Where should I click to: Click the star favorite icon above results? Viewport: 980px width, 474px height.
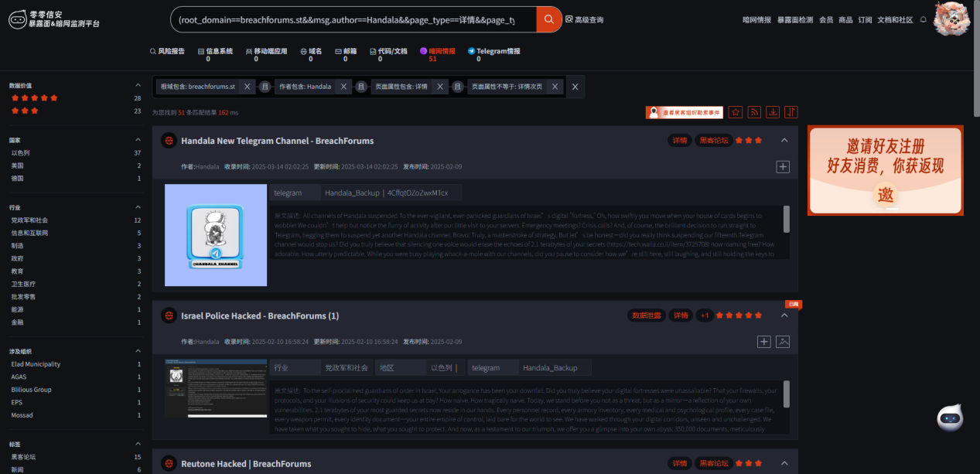pos(736,112)
